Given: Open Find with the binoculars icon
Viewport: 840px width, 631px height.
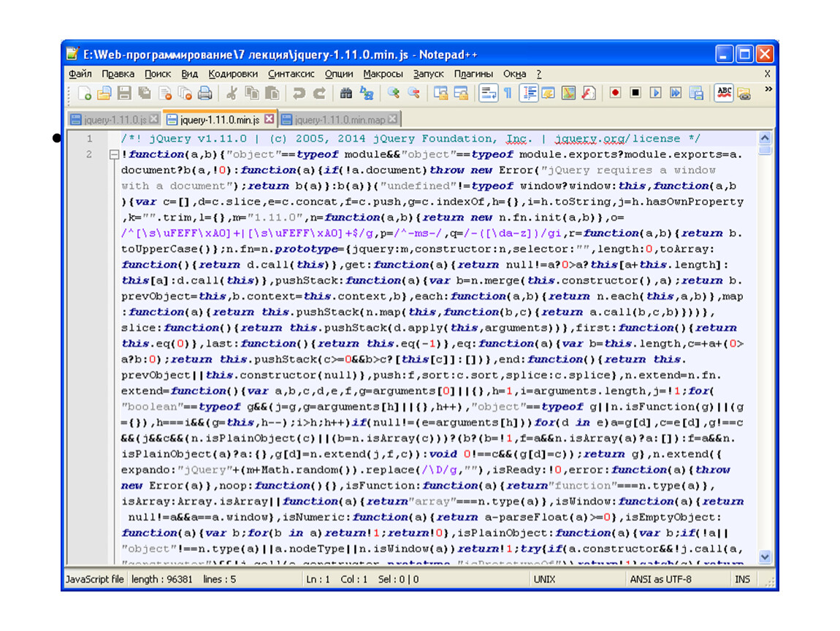Looking at the screenshot, I should pos(346,93).
